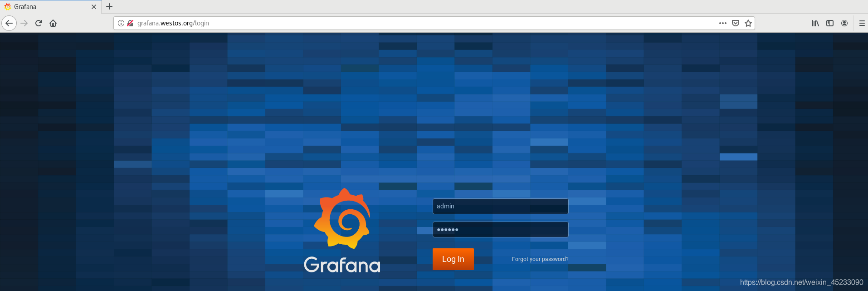The image size is (868, 291).
Task: Open the Firefox account icon
Action: 844,23
